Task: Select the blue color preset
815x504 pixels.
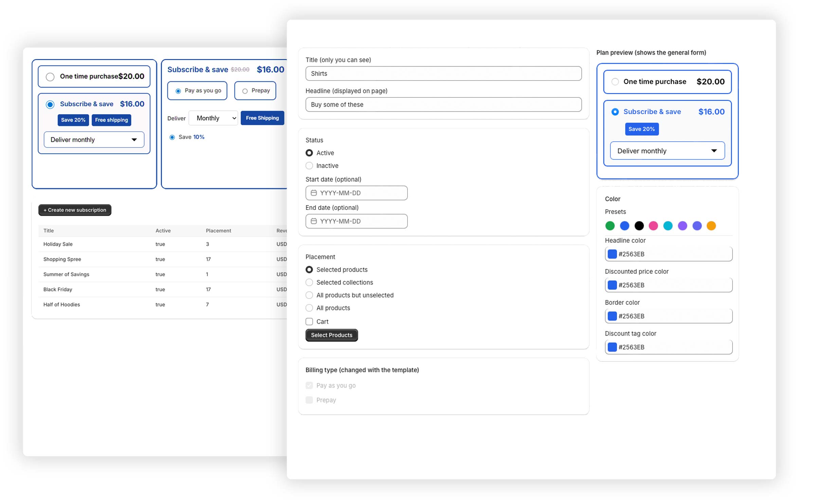Action: tap(624, 226)
